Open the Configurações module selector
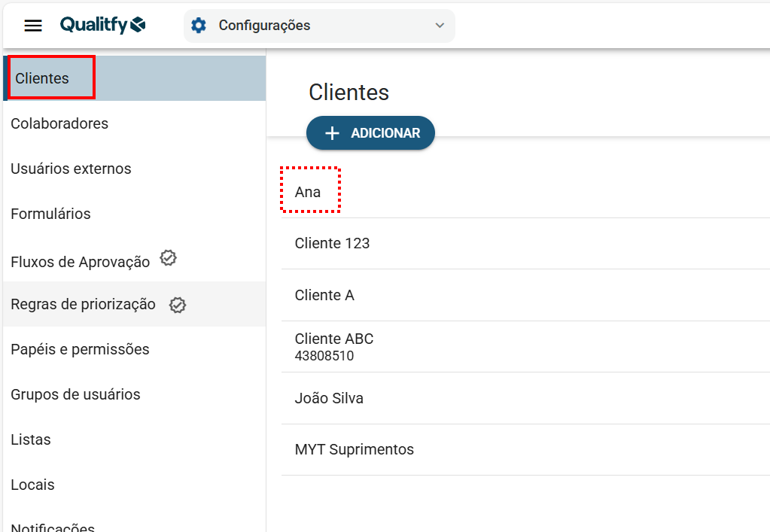 pos(318,26)
